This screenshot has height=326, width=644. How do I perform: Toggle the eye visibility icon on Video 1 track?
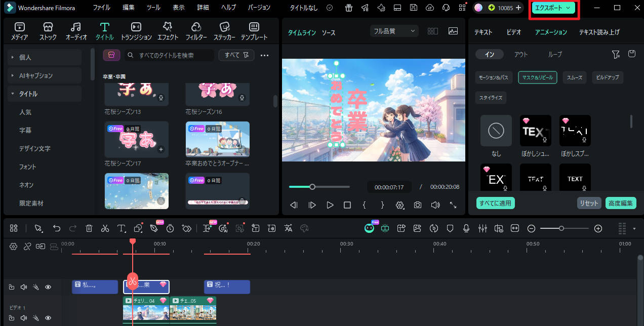pos(48,318)
